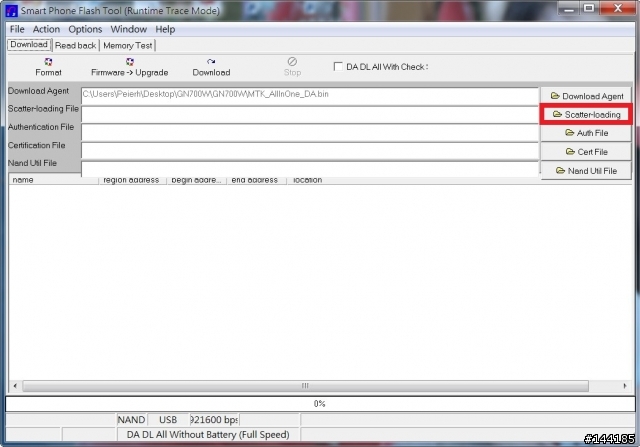Click the Nand Util File path field
This screenshot has width=640, height=447.
(310, 169)
